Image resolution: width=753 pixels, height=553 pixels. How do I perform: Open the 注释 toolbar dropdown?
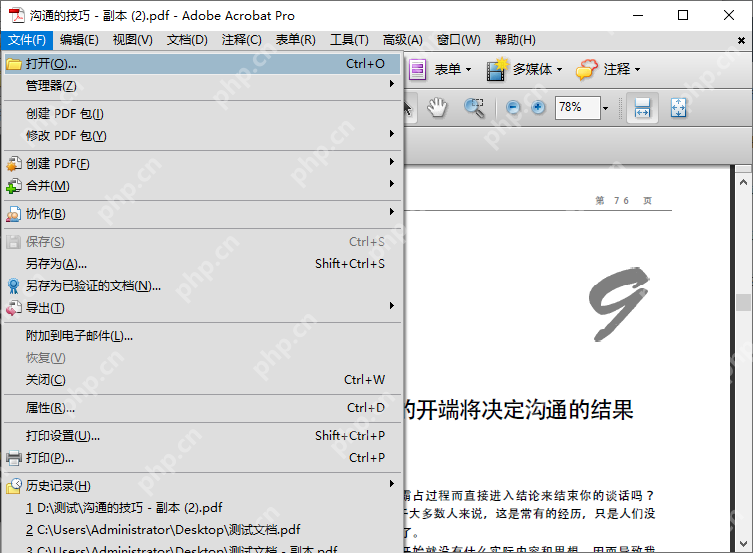pos(637,70)
